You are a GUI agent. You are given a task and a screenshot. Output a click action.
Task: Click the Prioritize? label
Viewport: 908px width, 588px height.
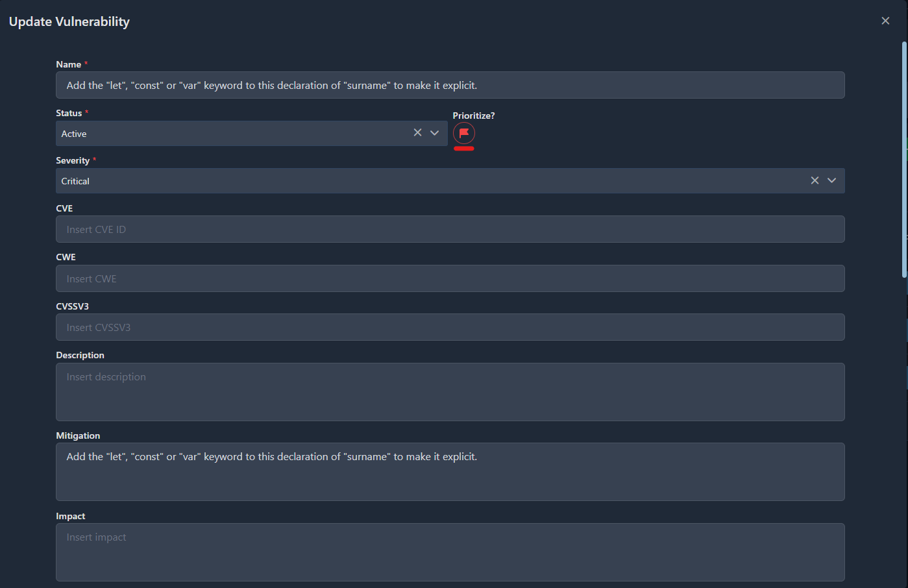click(474, 115)
